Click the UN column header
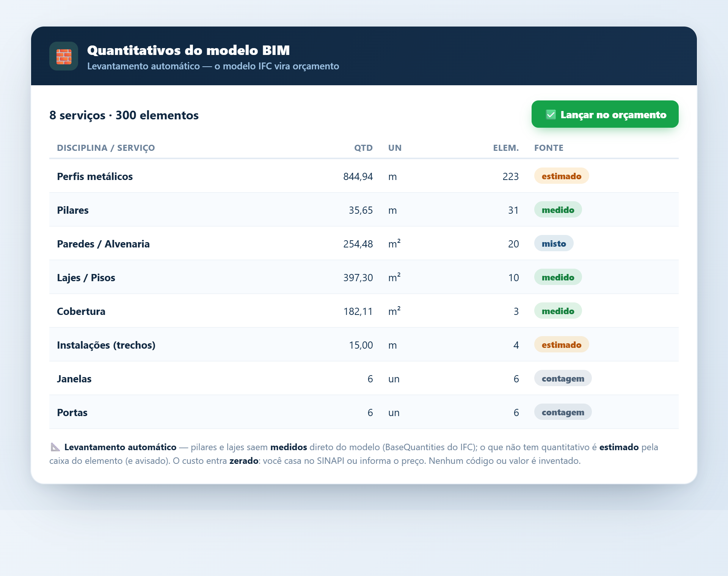Image resolution: width=728 pixels, height=576 pixels. pyautogui.click(x=395, y=148)
